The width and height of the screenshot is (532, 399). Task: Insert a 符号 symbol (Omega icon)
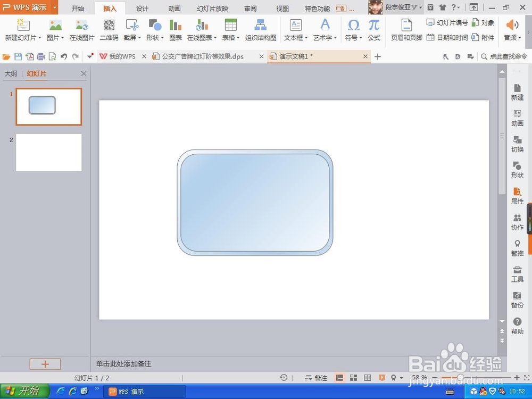[354, 25]
